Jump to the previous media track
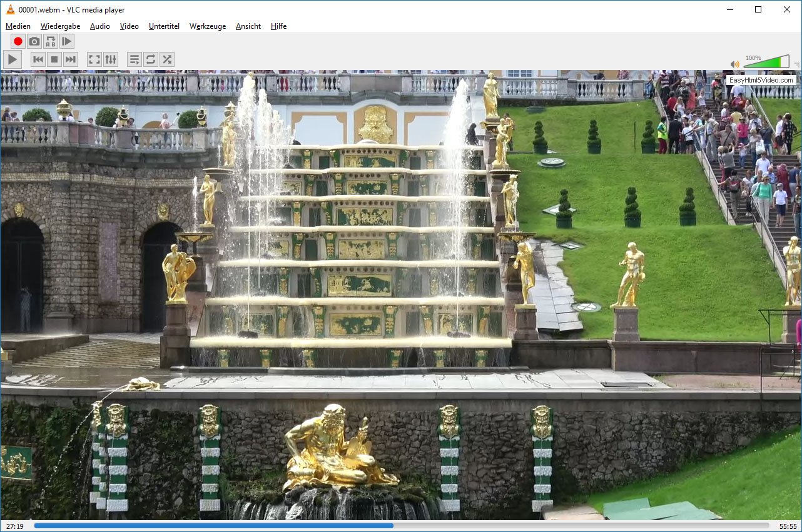Viewport: 802px width, 532px height. point(38,59)
